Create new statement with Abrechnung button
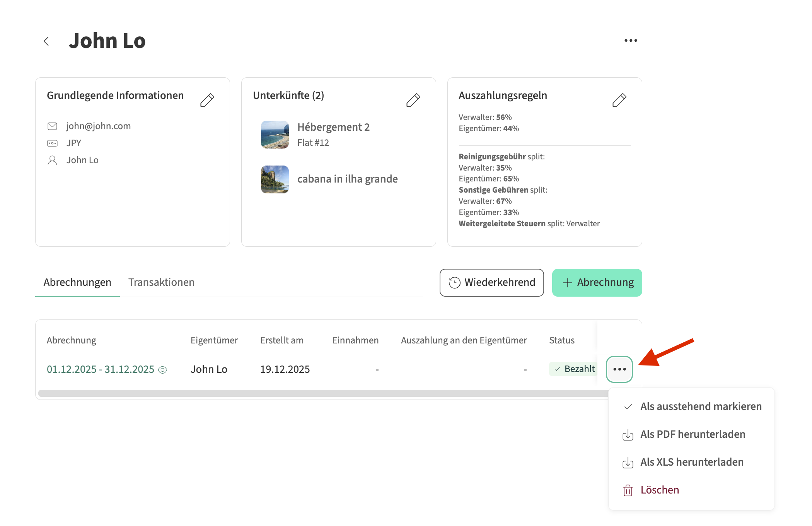The image size is (812, 526). [x=597, y=283]
